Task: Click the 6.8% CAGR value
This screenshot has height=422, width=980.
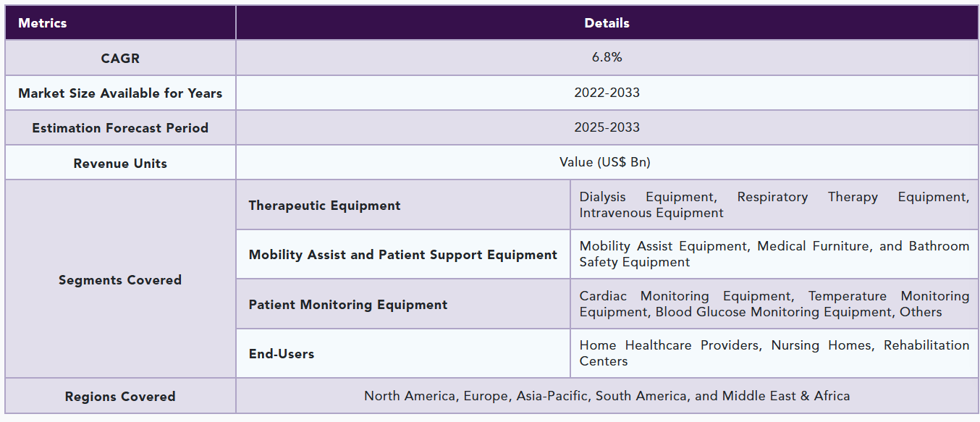Action: [x=607, y=57]
